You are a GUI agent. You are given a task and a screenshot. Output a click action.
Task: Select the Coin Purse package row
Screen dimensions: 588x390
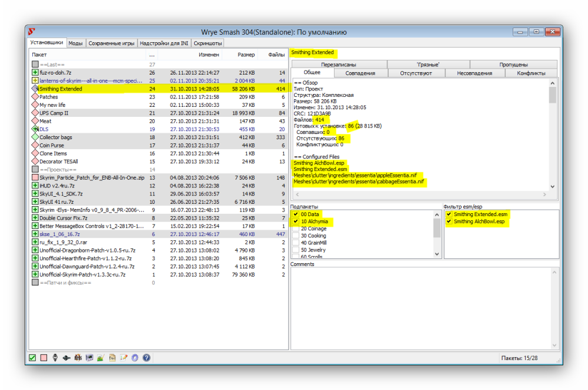pyautogui.click(x=159, y=145)
